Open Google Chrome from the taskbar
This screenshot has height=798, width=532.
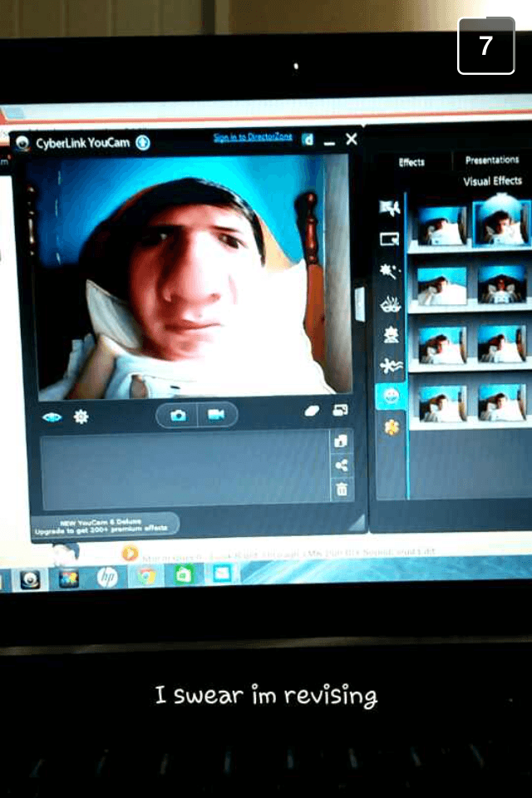click(x=146, y=576)
